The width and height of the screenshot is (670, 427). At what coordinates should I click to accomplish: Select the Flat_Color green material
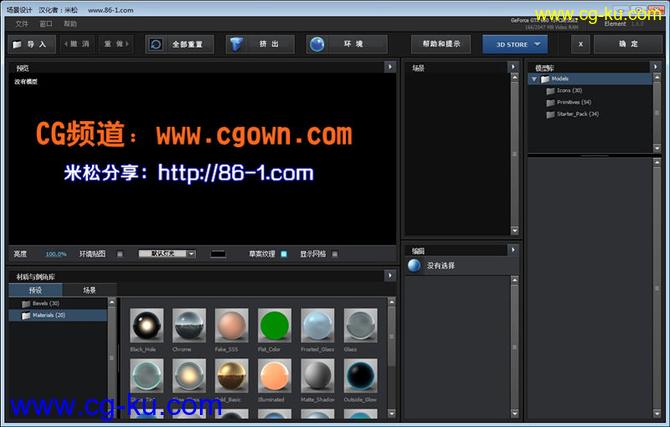(x=275, y=326)
